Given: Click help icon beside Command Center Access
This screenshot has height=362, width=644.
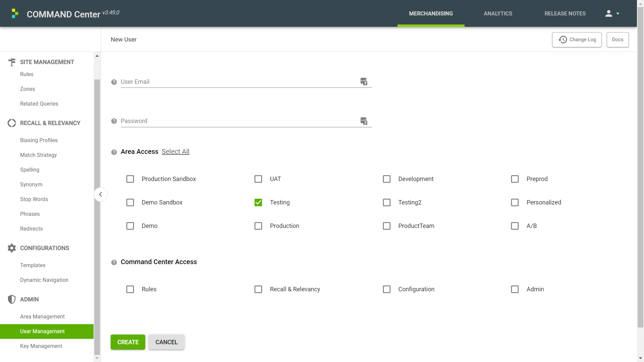Looking at the screenshot, I should 114,262.
